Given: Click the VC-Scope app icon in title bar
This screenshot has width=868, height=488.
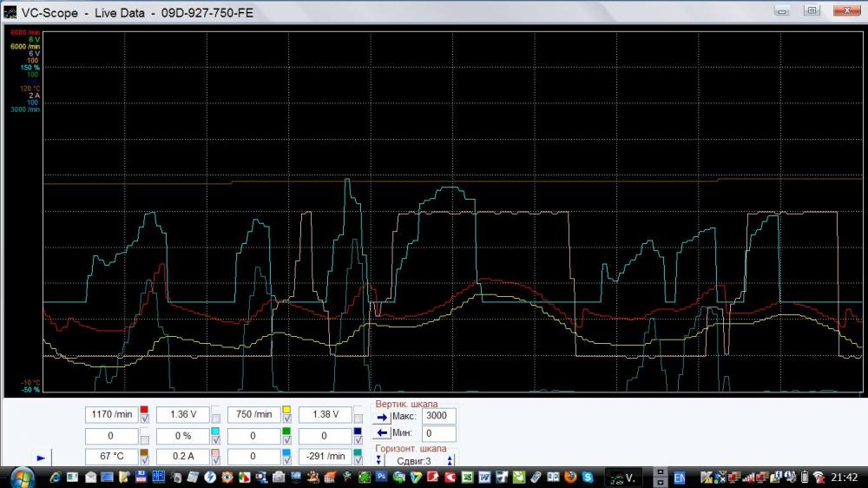Looking at the screenshot, I should tap(10, 13).
